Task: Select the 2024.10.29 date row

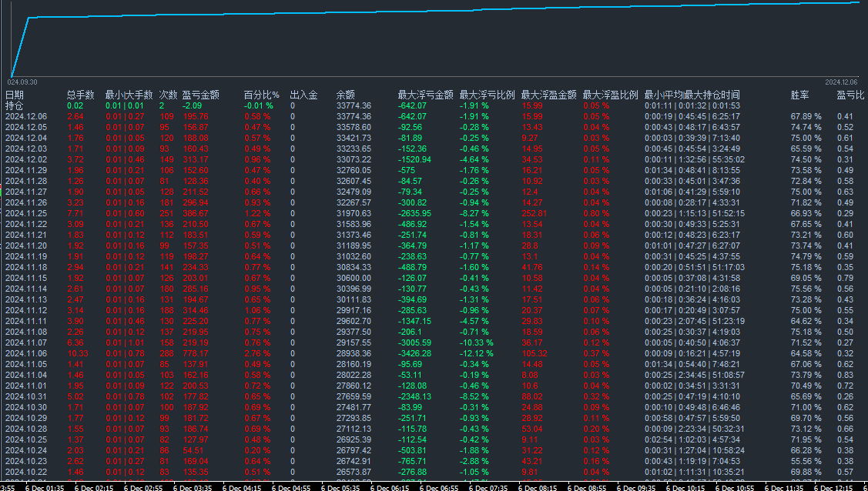Action: pyautogui.click(x=26, y=419)
